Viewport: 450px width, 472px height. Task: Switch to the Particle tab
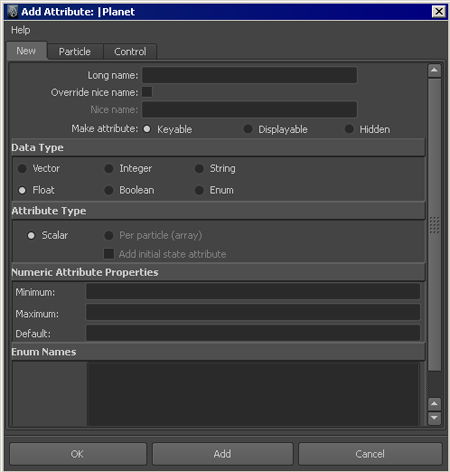(75, 52)
